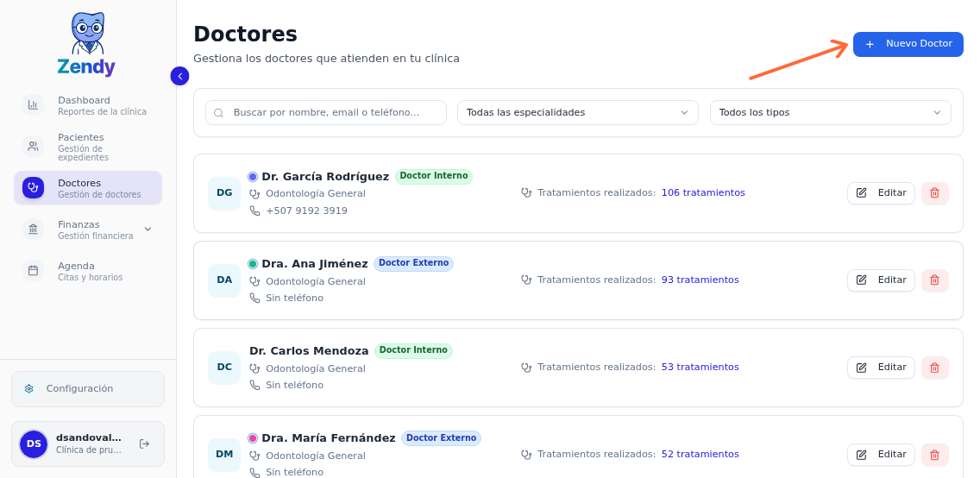This screenshot has height=478, width=980.
Task: Open the Dashboard section
Action: tap(87, 105)
